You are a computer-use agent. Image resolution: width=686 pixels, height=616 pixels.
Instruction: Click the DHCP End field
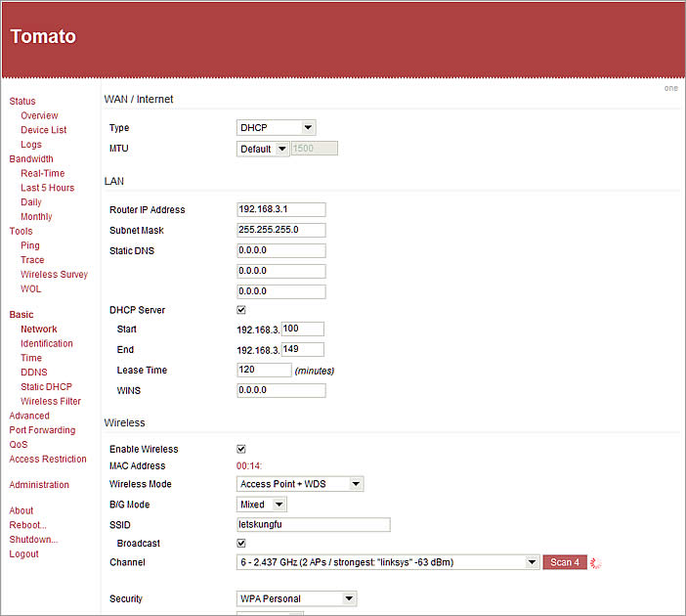pyautogui.click(x=302, y=349)
